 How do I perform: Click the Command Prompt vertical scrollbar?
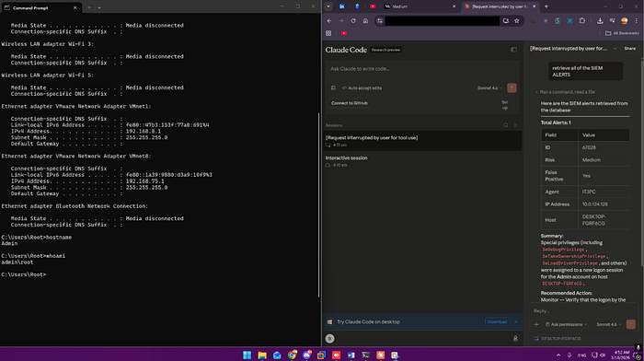318,204
